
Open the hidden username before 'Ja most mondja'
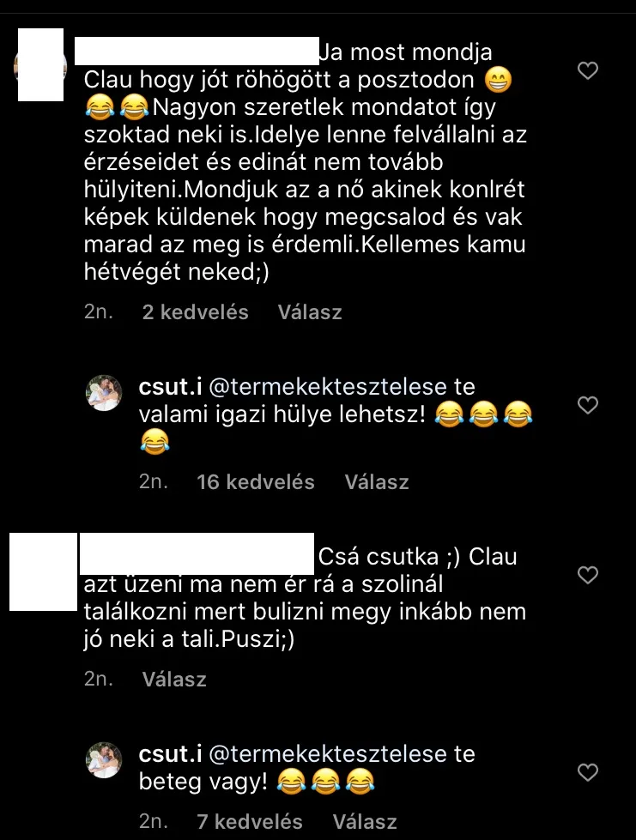point(197,51)
